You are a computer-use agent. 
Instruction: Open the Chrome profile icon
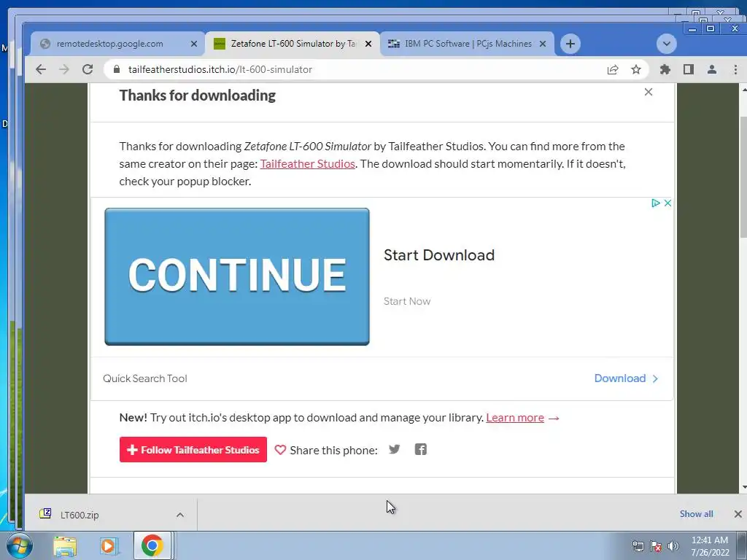pos(712,69)
